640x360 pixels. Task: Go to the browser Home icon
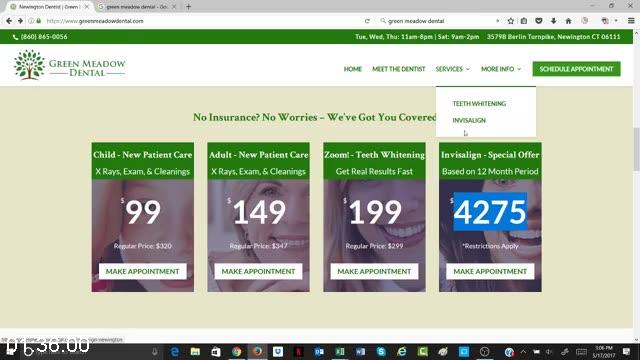pyautogui.click(x=568, y=21)
